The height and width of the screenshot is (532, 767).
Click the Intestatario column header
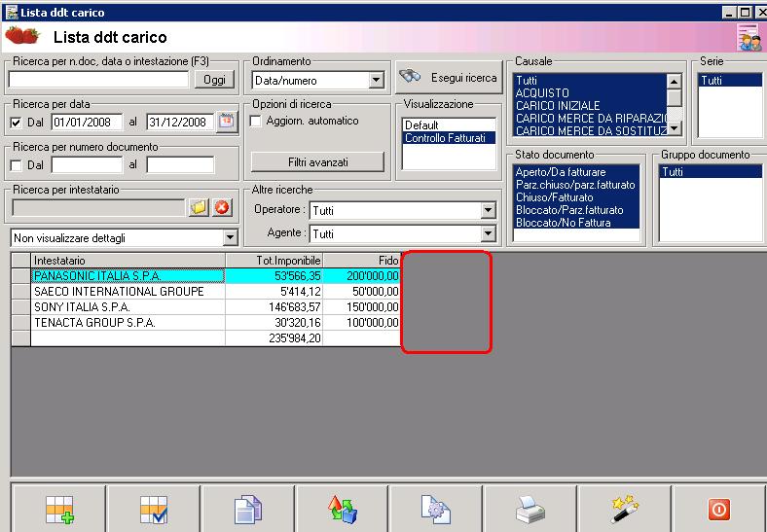pyautogui.click(x=128, y=260)
